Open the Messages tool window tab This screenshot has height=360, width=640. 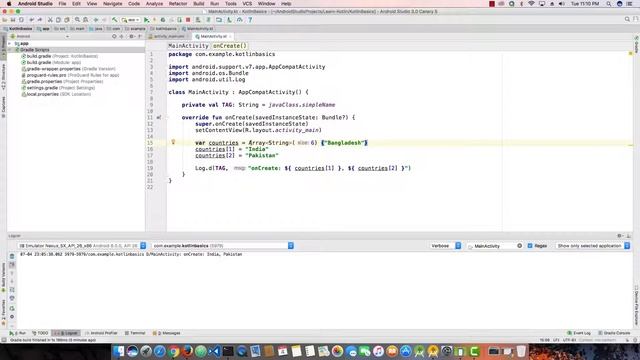(x=167, y=333)
